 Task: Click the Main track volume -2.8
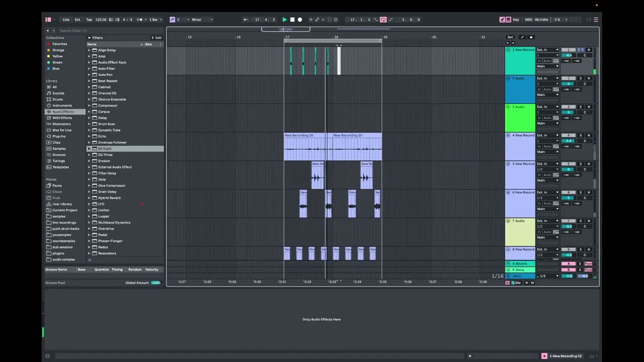(x=569, y=276)
